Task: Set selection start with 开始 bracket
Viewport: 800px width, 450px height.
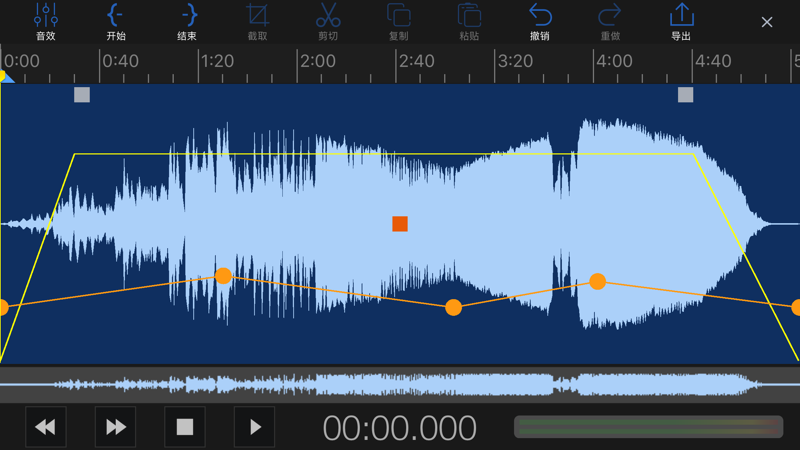Action: 116,21
